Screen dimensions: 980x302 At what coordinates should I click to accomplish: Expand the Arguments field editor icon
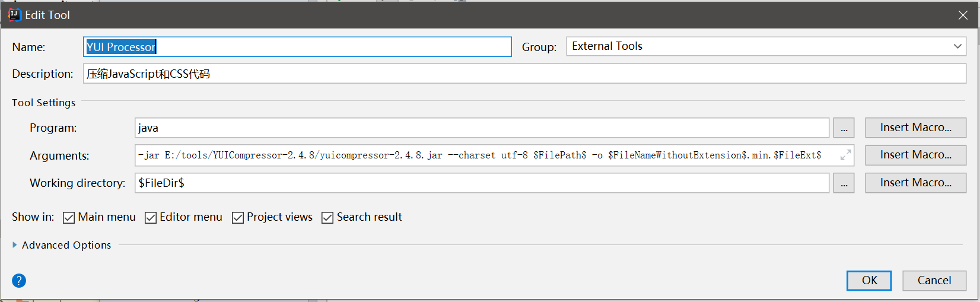click(845, 155)
